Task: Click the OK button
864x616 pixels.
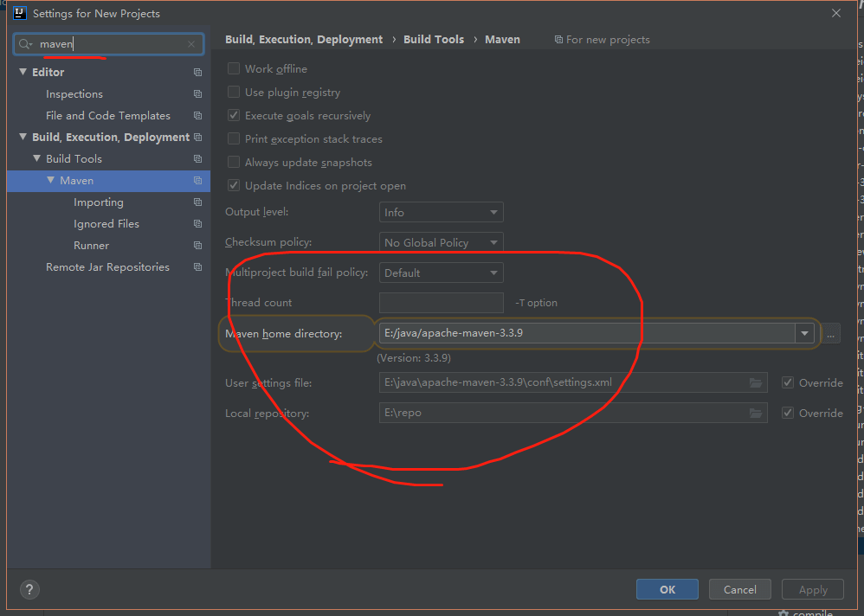Action: point(667,589)
